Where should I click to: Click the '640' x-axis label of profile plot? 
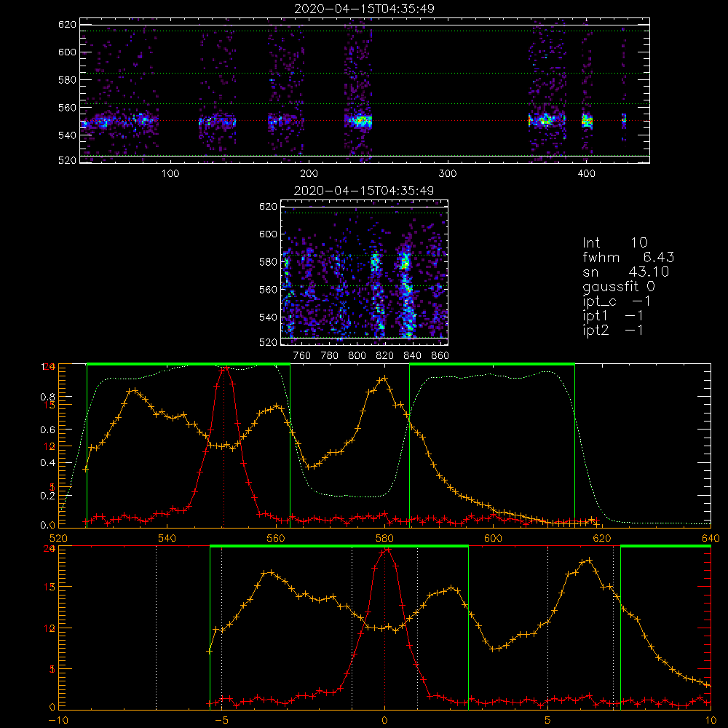pos(711,539)
